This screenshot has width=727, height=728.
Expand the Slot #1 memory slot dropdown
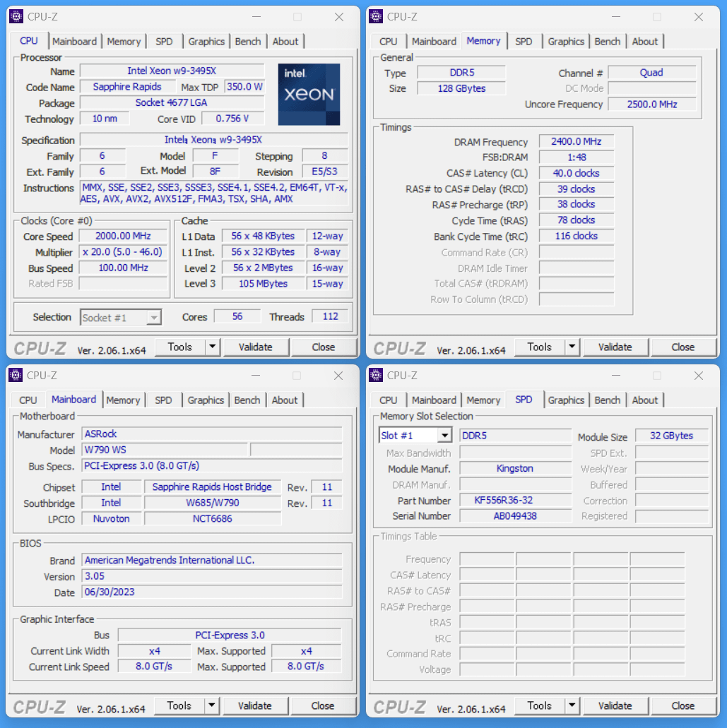pos(444,436)
